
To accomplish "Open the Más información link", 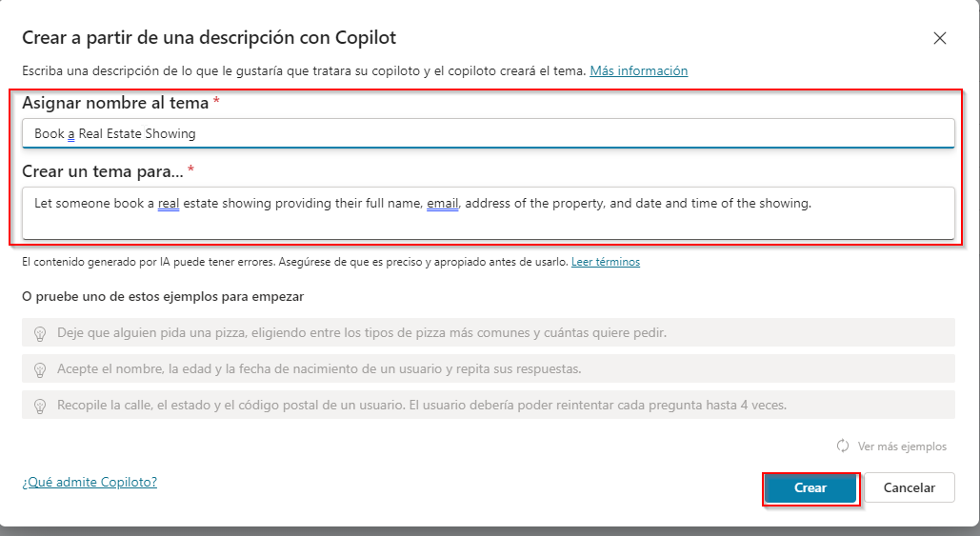I will point(639,70).
